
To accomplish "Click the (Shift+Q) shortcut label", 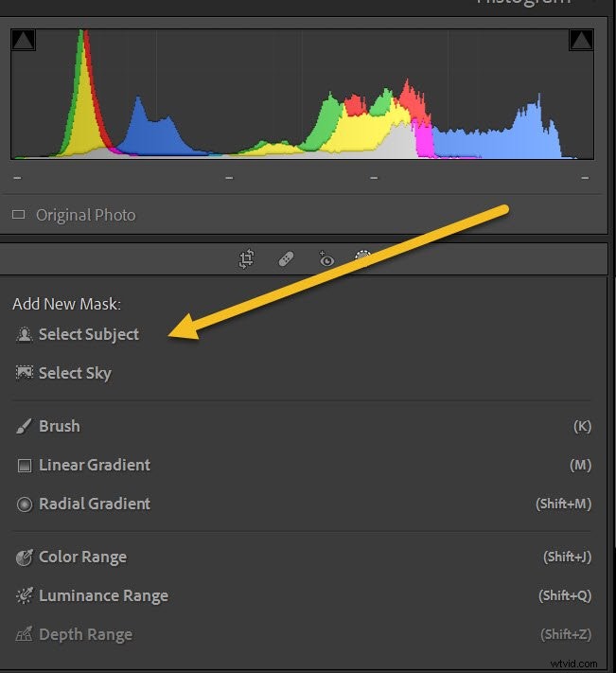I will pos(565,595).
